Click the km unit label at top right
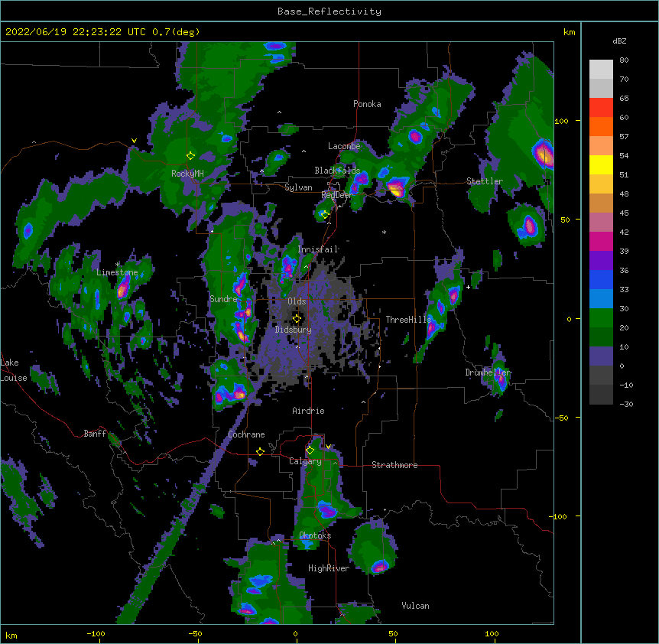This screenshot has height=644, width=659. (x=569, y=32)
